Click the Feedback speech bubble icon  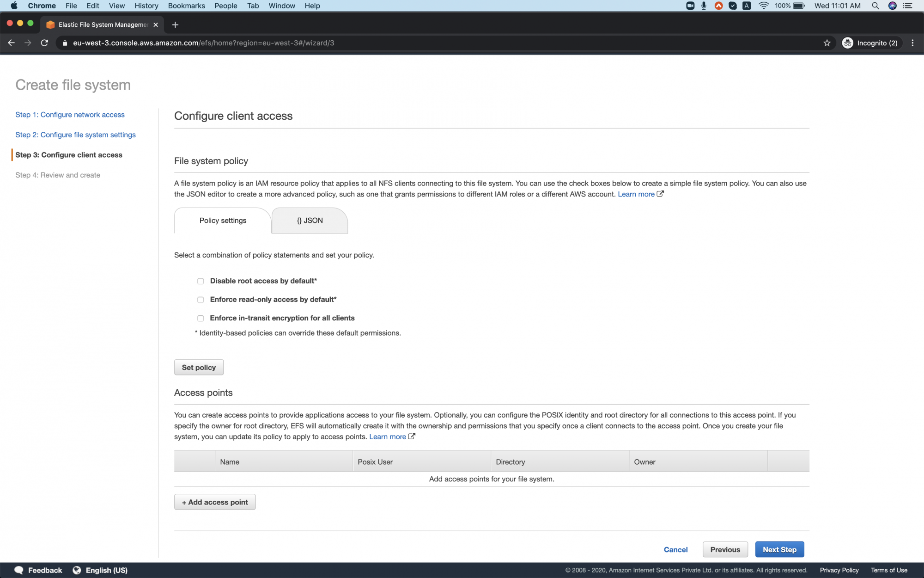(x=18, y=570)
